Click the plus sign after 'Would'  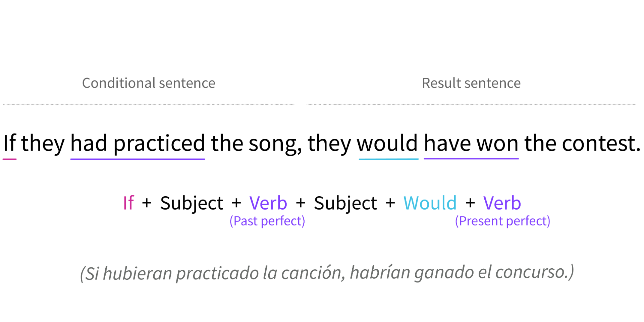click(x=470, y=203)
